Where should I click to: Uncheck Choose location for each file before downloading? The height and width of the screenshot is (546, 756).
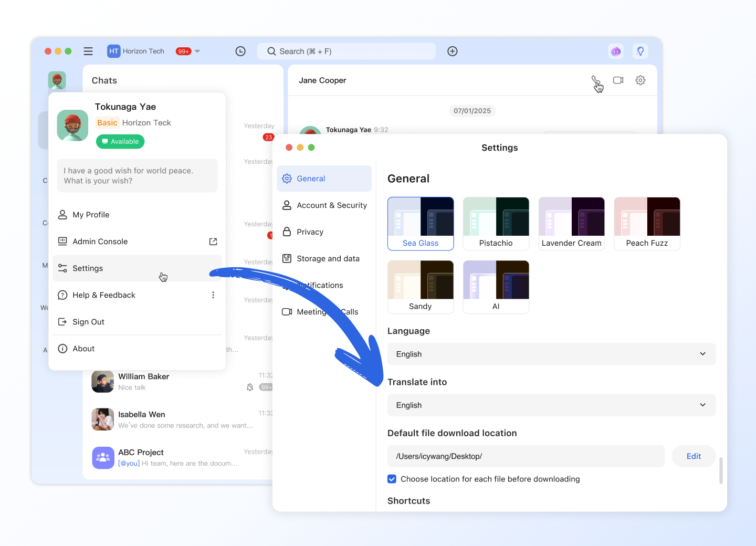click(392, 479)
